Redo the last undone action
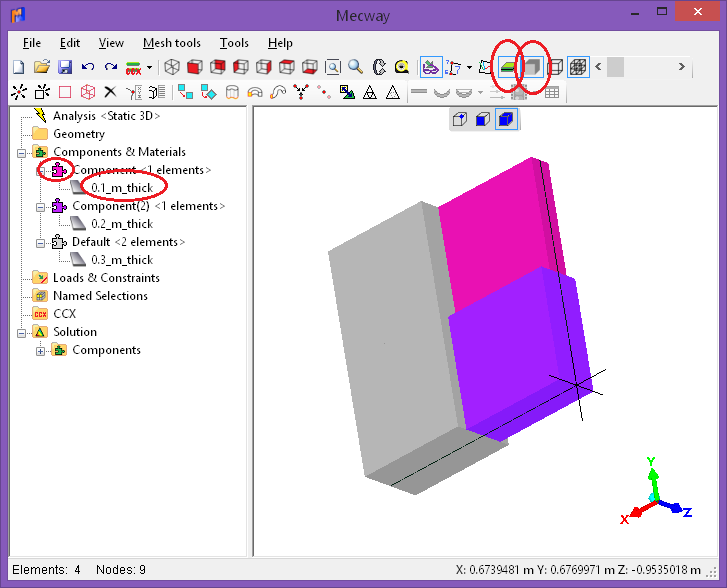 tap(111, 67)
